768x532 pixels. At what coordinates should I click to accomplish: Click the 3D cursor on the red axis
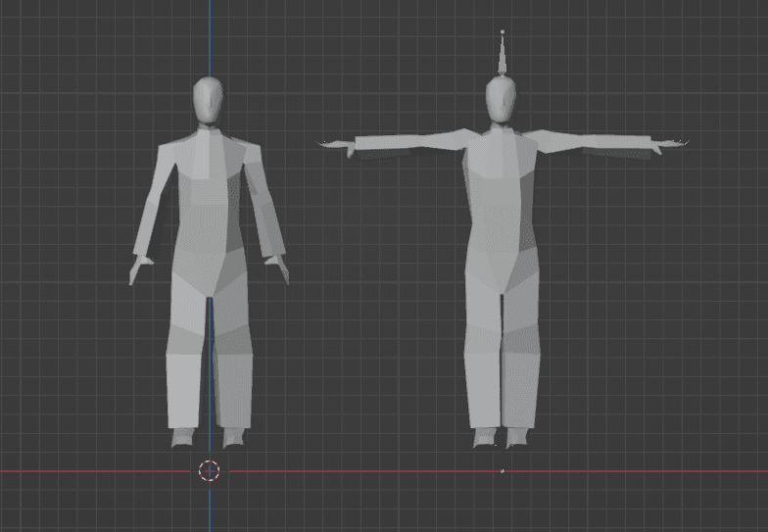tap(210, 470)
